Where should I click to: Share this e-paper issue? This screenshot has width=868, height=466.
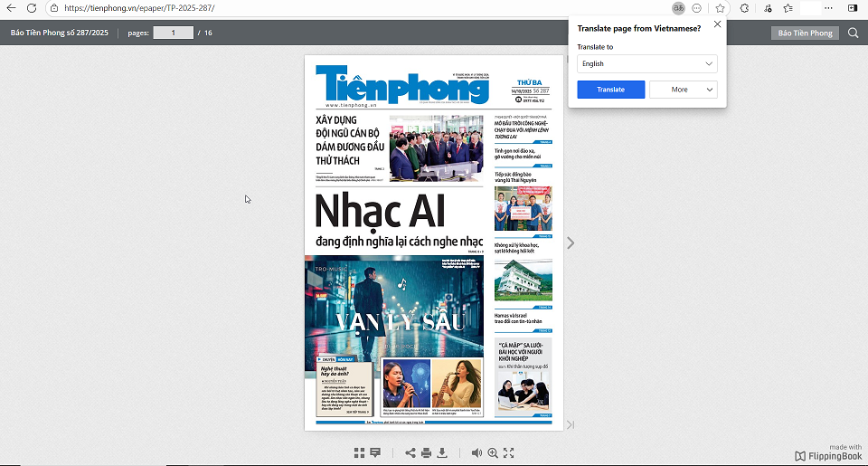(410, 452)
